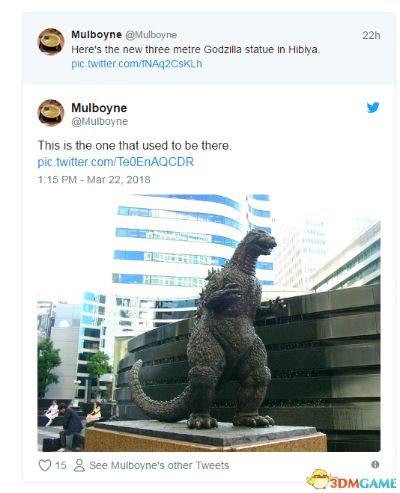Click the text 'This is the one that used to be there'
Viewport: 400px width, 493px height.
[134, 146]
